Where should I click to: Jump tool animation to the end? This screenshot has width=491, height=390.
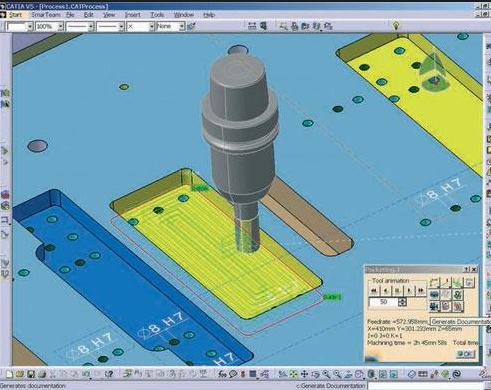[x=421, y=291]
